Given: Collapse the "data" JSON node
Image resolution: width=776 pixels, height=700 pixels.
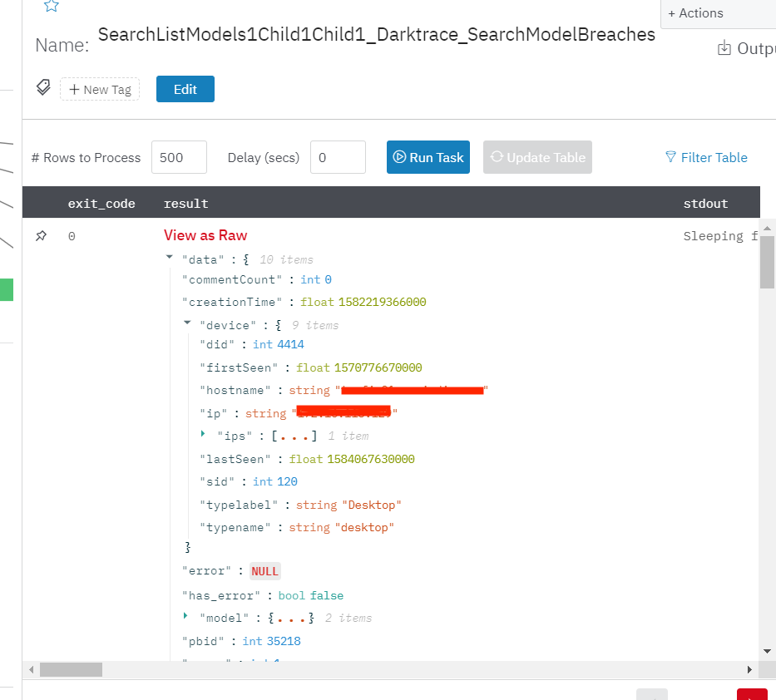Looking at the screenshot, I should tap(169, 257).
